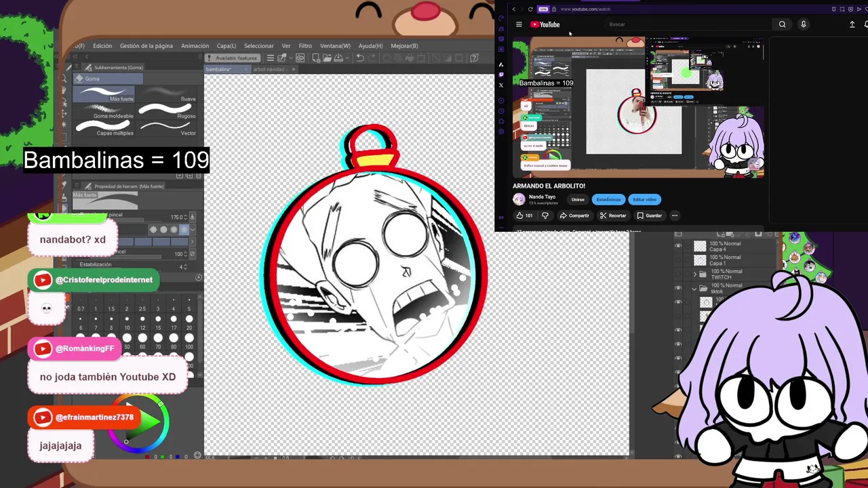Click the Guardar button
Screen dimensions: 868x488
[650, 216]
